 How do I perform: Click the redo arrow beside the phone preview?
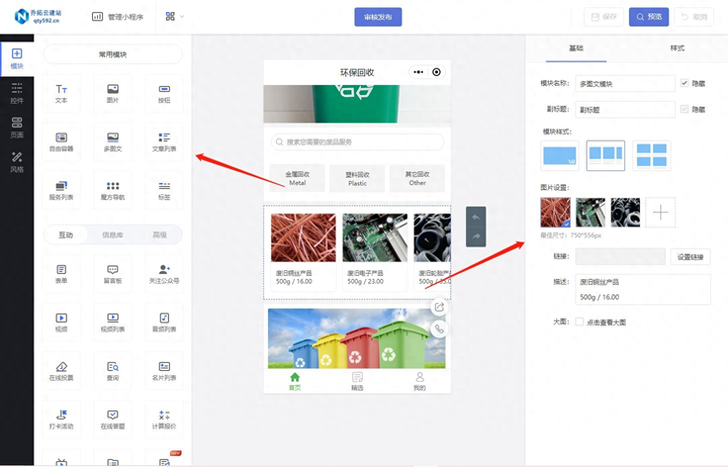476,236
